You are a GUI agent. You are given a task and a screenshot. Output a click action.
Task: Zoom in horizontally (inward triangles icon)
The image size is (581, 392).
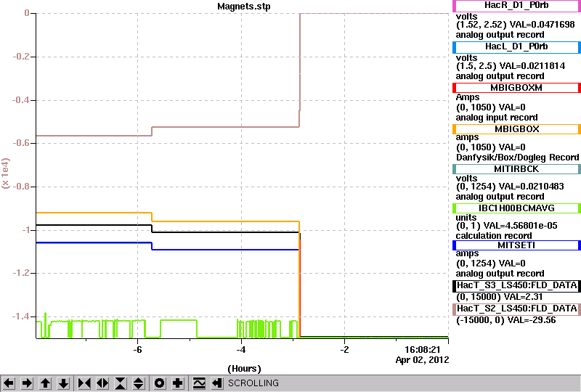[x=84, y=383]
